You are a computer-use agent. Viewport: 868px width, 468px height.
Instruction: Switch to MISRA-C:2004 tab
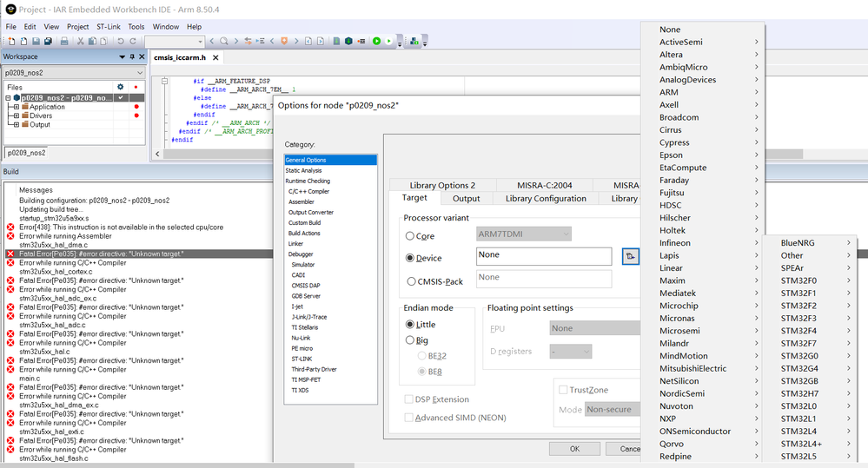pyautogui.click(x=544, y=185)
